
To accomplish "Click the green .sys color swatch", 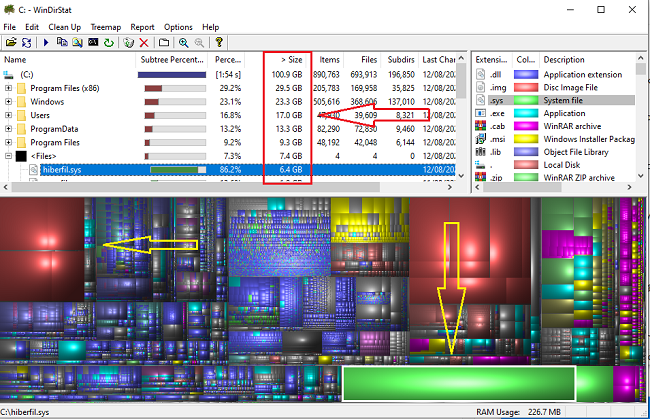I will tap(526, 100).
